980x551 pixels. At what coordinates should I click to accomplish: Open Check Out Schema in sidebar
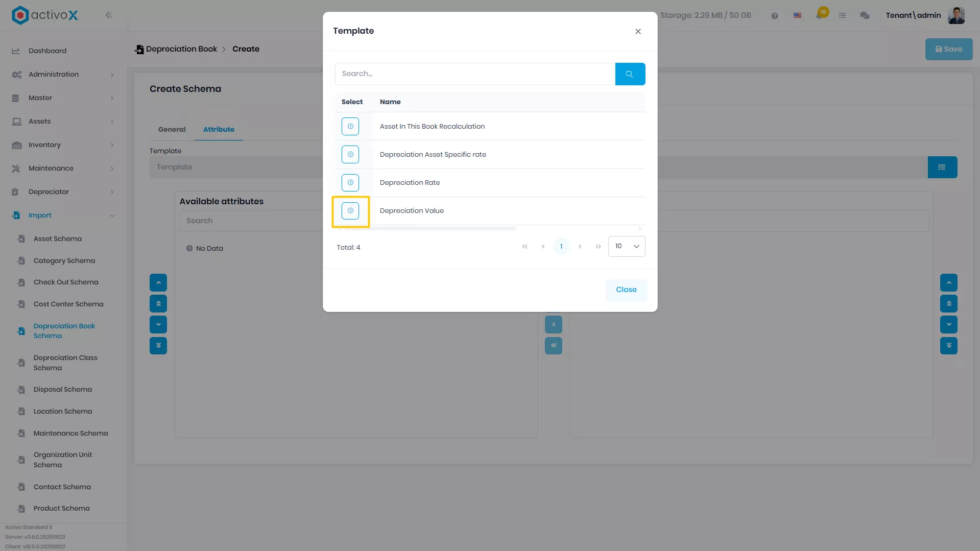66,282
